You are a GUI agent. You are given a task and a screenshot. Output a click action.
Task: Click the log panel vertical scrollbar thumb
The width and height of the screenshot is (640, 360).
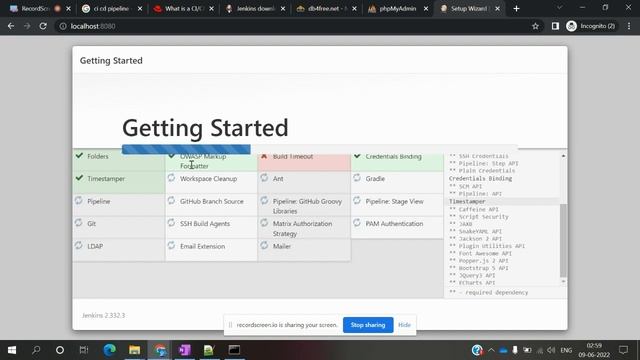[x=563, y=240]
